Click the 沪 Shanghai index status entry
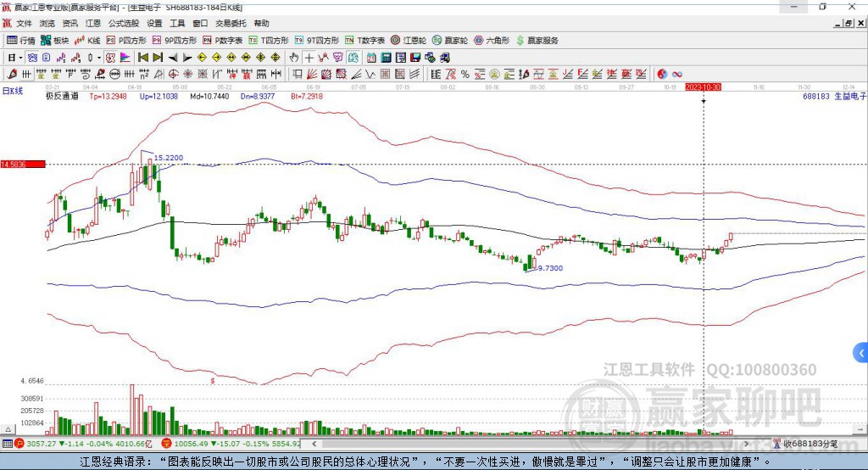Screen dimensions: 868x470 (85, 444)
